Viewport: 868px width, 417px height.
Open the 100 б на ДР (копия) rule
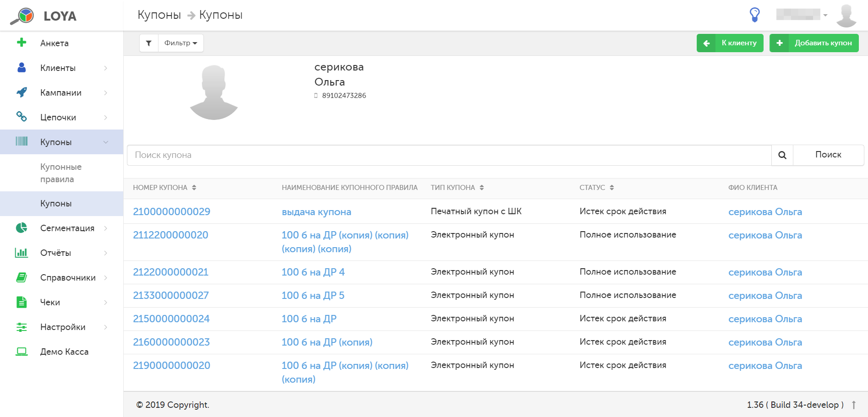[x=327, y=342]
